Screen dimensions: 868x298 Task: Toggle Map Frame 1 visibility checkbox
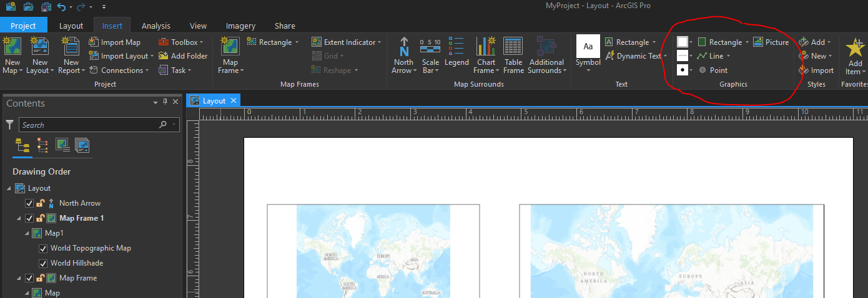29,218
